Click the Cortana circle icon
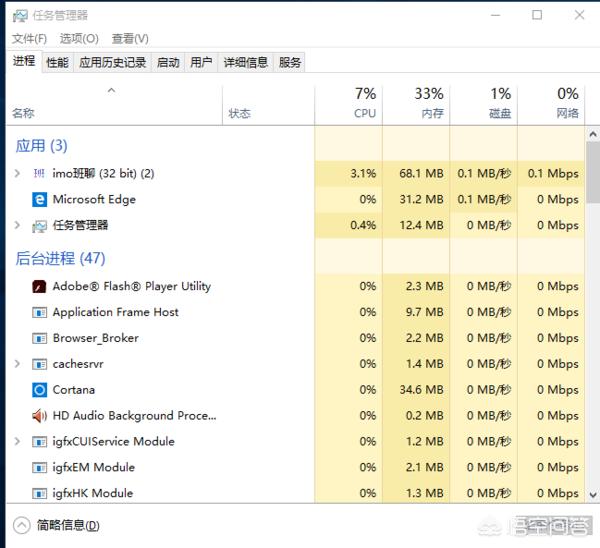The image size is (600, 548). pos(39,390)
